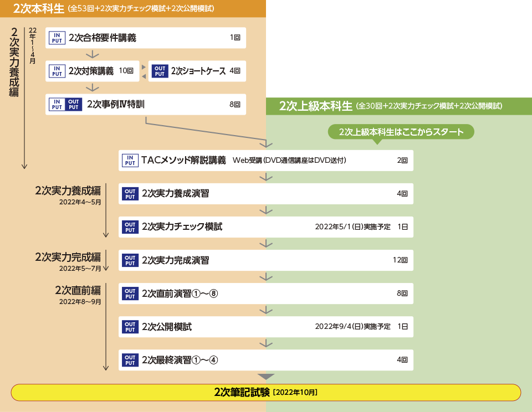Click the small triangles between 2次対策講義 and 2次ショートケース
Viewport: 532px width, 412px height.
coord(144,71)
